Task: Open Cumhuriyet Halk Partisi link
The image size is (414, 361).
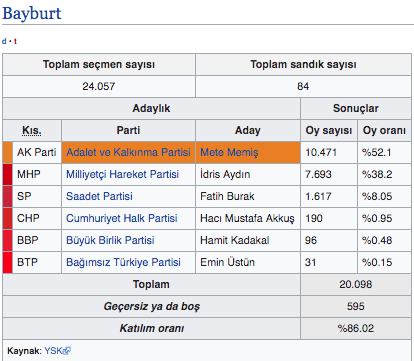Action: pyautogui.click(x=122, y=218)
